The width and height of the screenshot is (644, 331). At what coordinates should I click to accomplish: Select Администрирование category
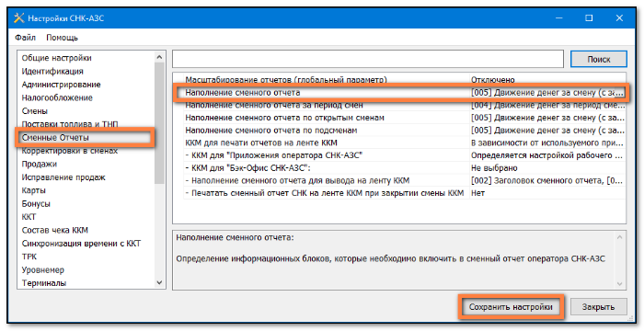61,85
